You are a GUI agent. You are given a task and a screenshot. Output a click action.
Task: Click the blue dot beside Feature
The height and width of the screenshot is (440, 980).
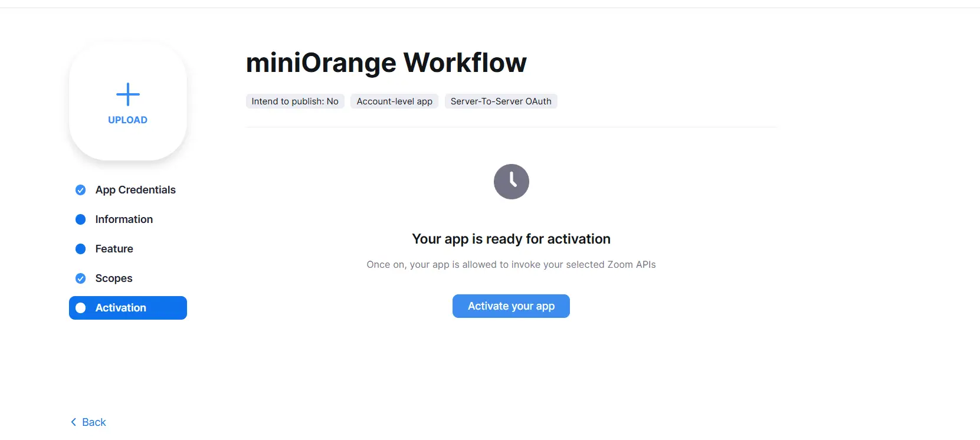point(81,249)
